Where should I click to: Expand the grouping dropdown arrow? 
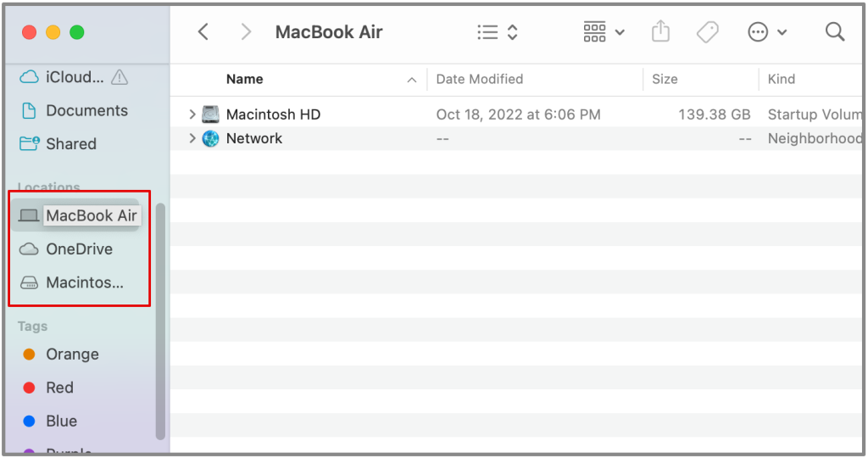click(620, 32)
